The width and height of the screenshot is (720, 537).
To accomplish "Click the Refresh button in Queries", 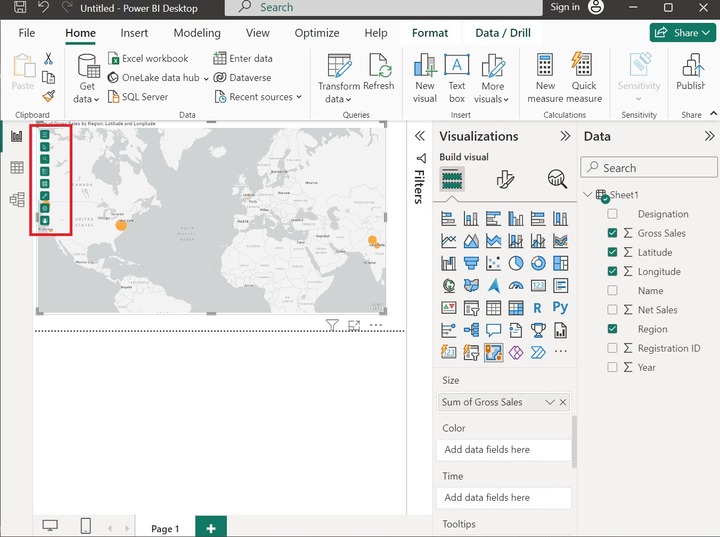I will pos(379,71).
